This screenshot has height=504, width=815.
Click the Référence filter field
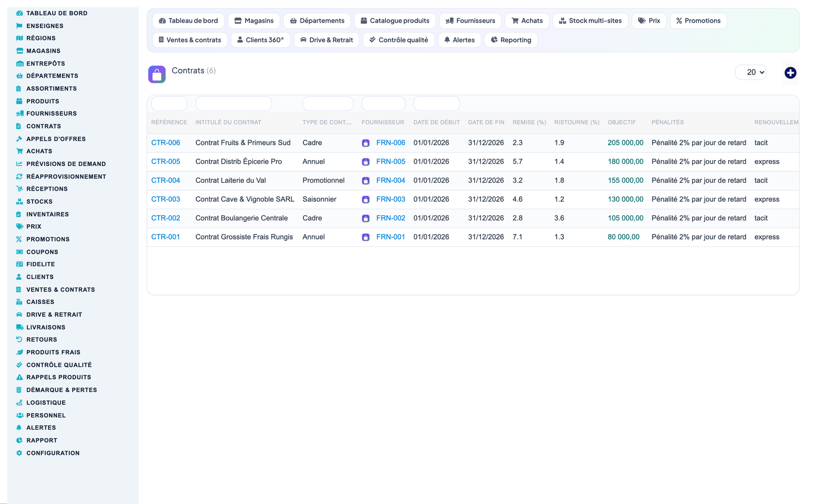point(169,104)
